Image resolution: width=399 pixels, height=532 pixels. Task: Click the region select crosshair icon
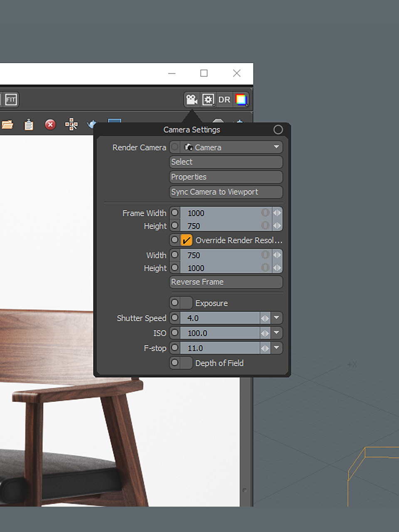[71, 124]
